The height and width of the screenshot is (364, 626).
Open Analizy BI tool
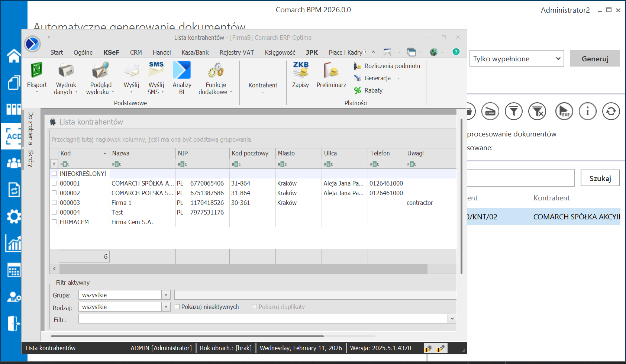pyautogui.click(x=182, y=70)
